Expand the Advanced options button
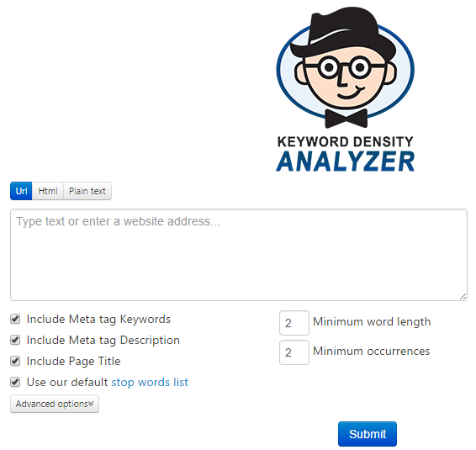The width and height of the screenshot is (476, 450). coord(55,404)
